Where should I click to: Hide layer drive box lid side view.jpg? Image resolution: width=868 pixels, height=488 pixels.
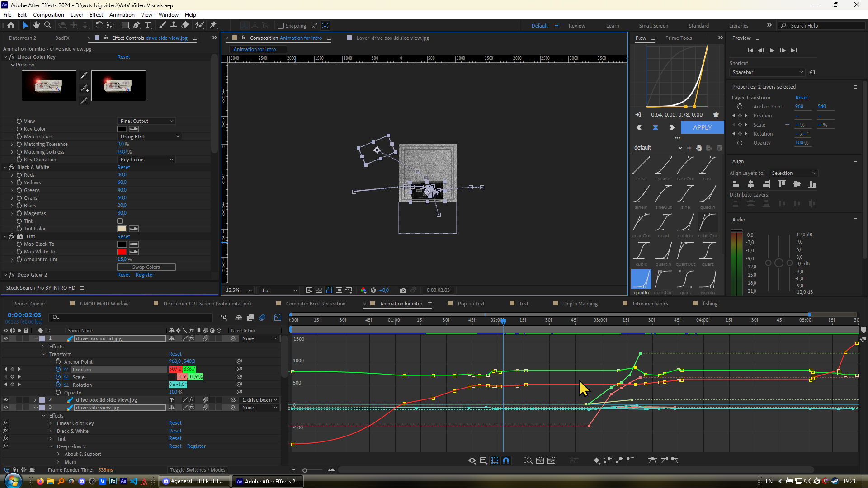(6, 400)
